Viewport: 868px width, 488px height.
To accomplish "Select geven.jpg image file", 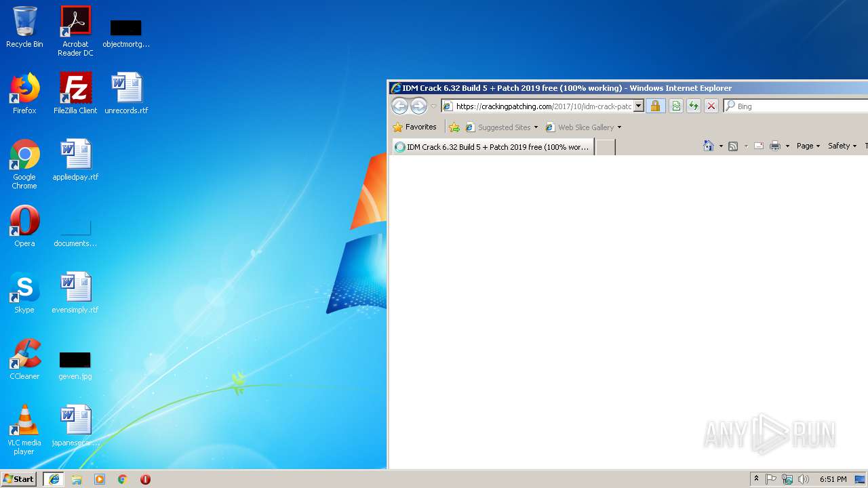I will click(75, 365).
